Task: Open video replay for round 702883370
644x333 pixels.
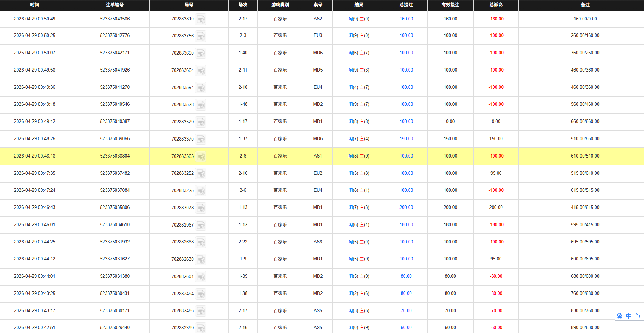Action: coord(201,139)
